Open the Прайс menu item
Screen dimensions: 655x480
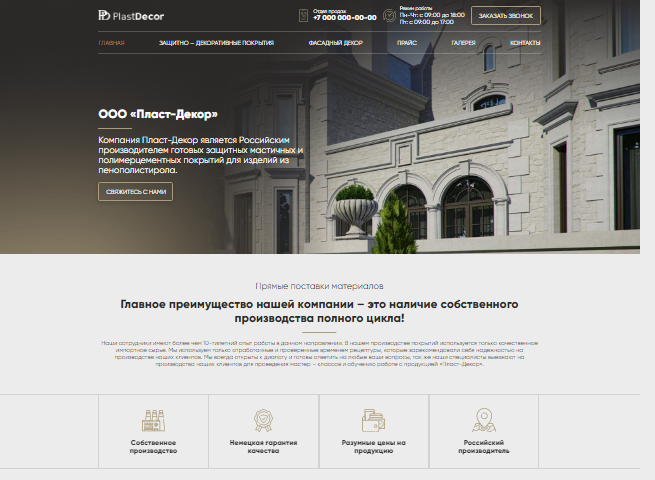tap(407, 43)
